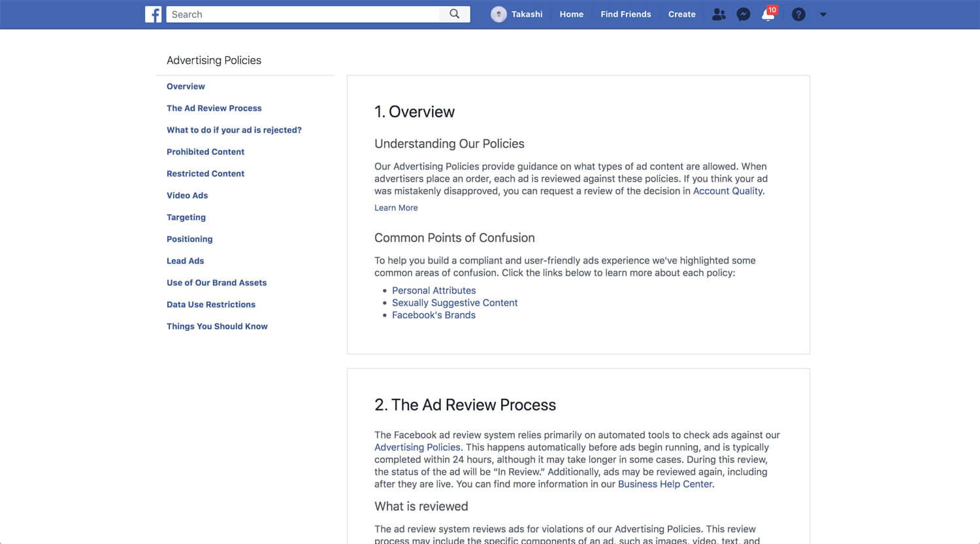The width and height of the screenshot is (980, 544).
Task: Open Takashi profile name link
Action: [x=527, y=14]
